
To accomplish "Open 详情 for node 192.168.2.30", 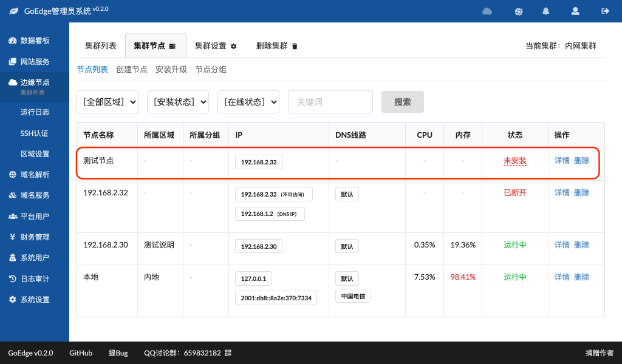I will click(x=562, y=244).
